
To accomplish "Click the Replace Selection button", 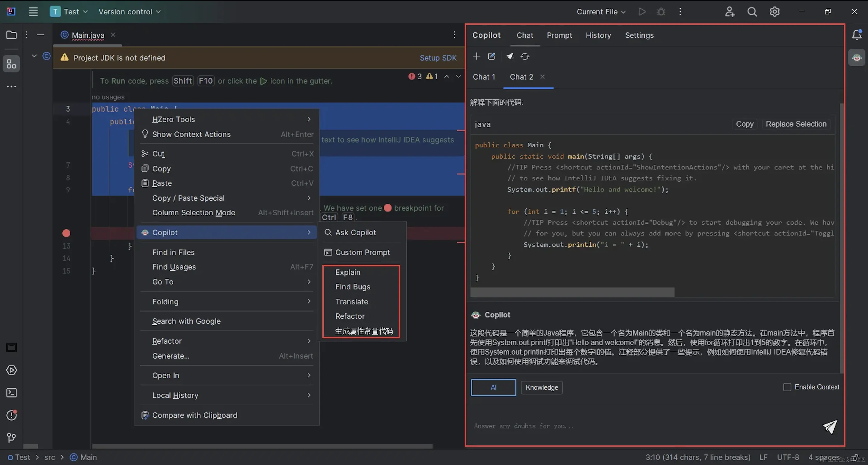I will click(x=796, y=124).
